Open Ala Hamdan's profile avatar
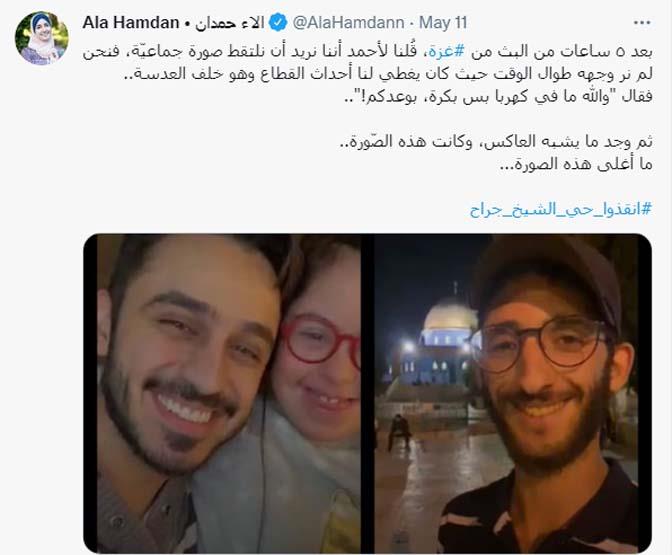The height and width of the screenshot is (555, 672). coord(42,38)
